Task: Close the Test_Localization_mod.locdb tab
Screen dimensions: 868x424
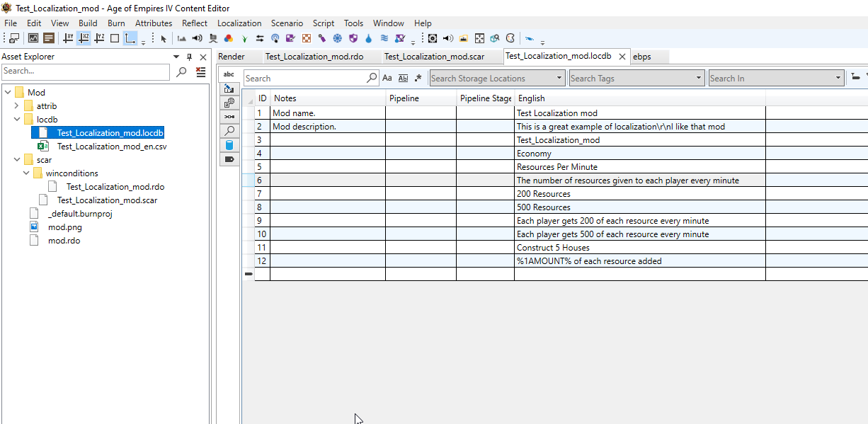Action: coord(622,57)
